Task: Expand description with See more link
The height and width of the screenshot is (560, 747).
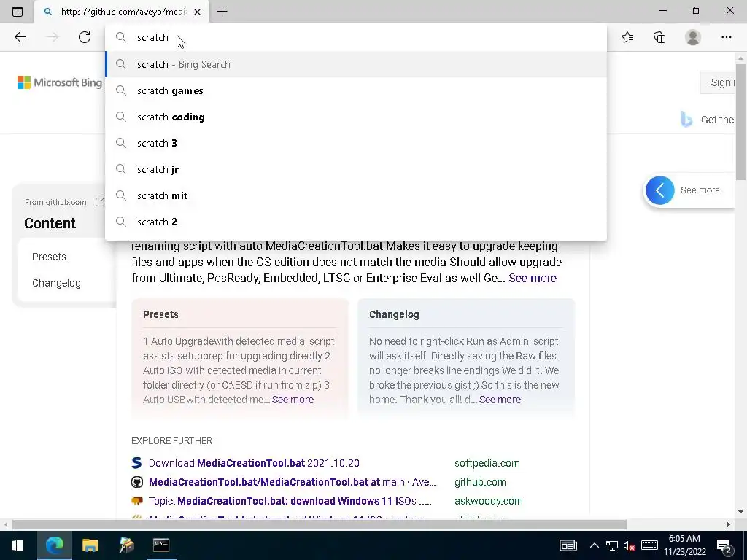Action: point(532,278)
